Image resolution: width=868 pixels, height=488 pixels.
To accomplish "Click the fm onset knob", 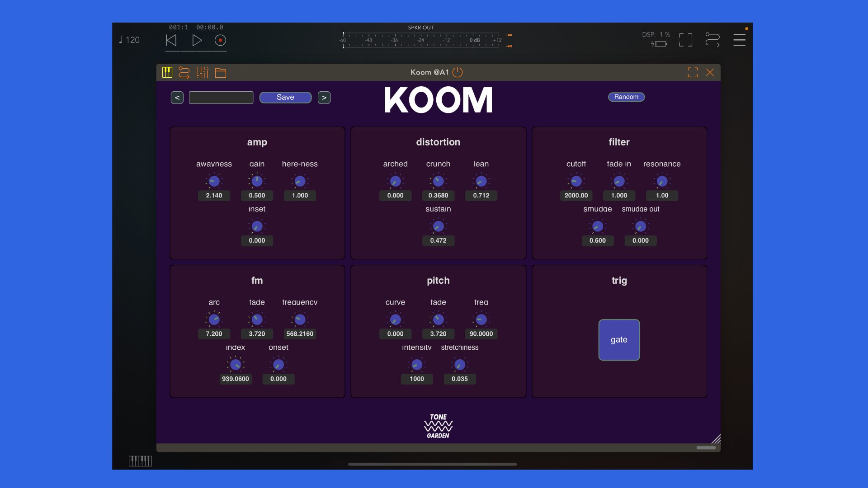I will pyautogui.click(x=278, y=365).
